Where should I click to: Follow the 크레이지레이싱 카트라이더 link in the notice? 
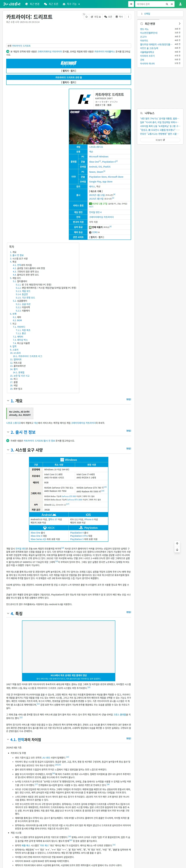pos(50,52)
